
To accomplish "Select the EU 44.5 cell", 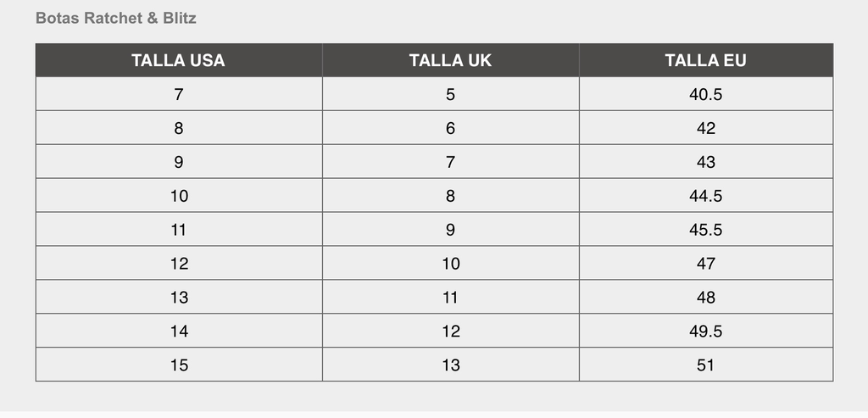I will [x=706, y=196].
